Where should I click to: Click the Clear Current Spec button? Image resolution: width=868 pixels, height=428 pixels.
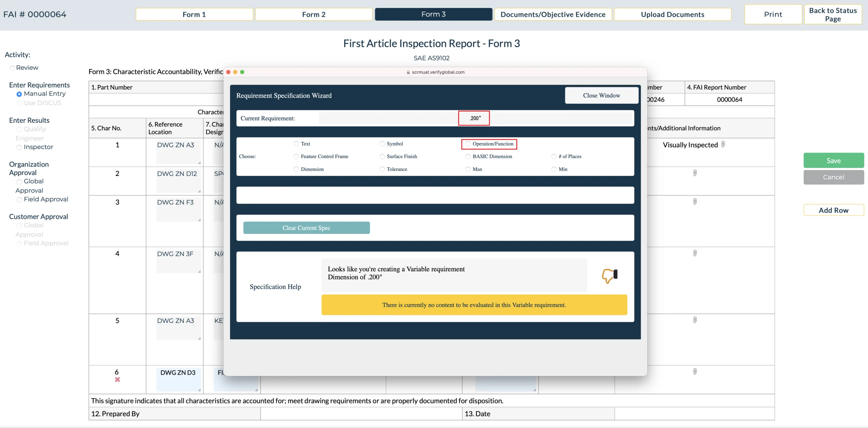click(307, 228)
